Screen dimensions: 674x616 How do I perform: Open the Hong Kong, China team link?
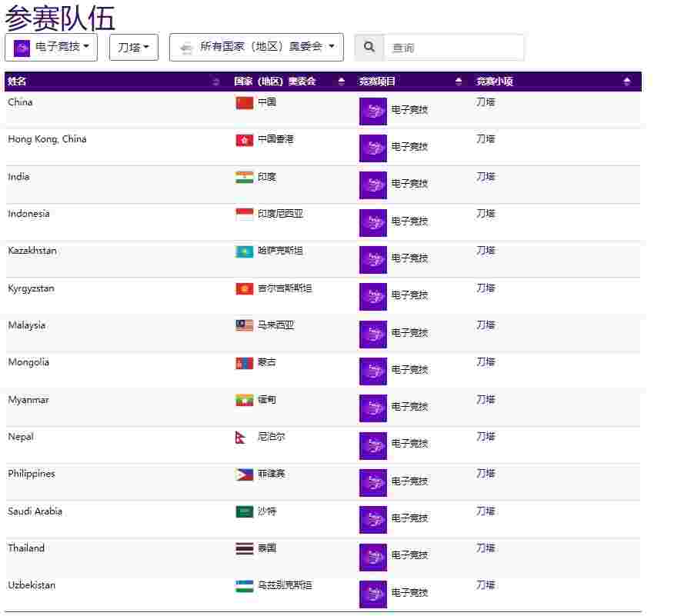click(47, 139)
